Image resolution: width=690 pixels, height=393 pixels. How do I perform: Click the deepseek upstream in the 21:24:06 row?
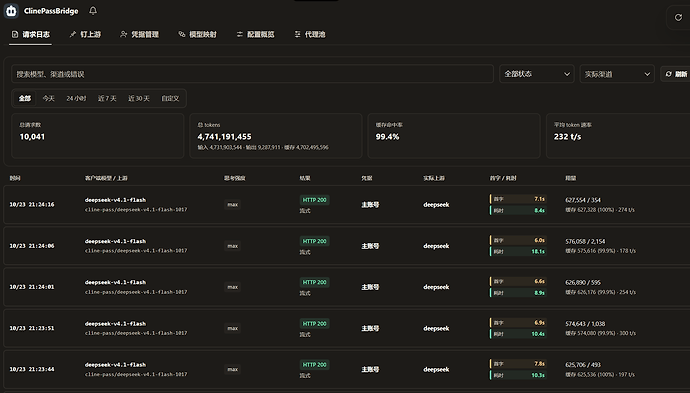(436, 246)
